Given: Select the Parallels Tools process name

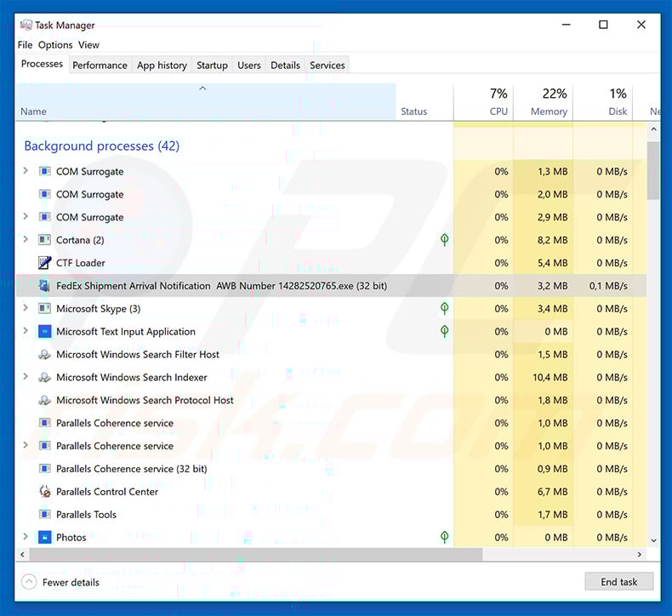Looking at the screenshot, I should pyautogui.click(x=86, y=515).
